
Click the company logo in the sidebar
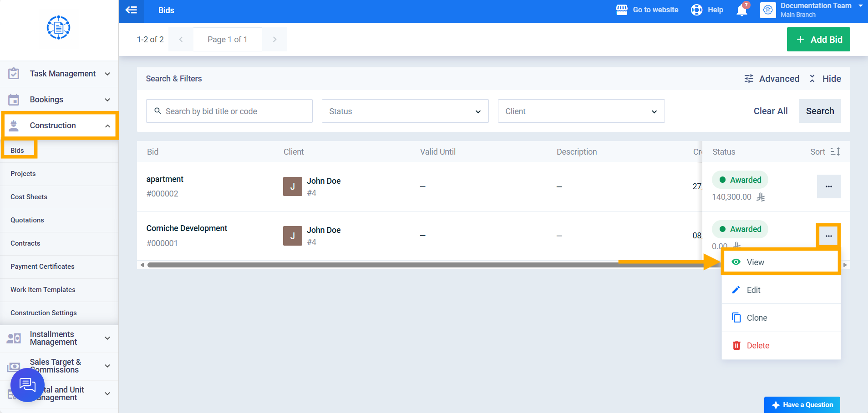tap(59, 28)
